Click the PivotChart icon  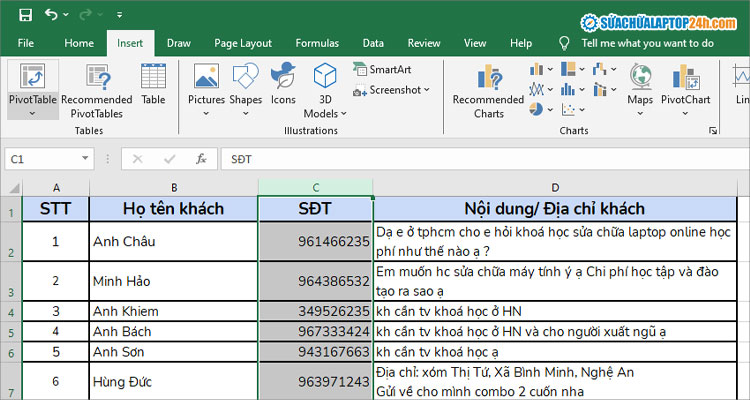point(685,78)
